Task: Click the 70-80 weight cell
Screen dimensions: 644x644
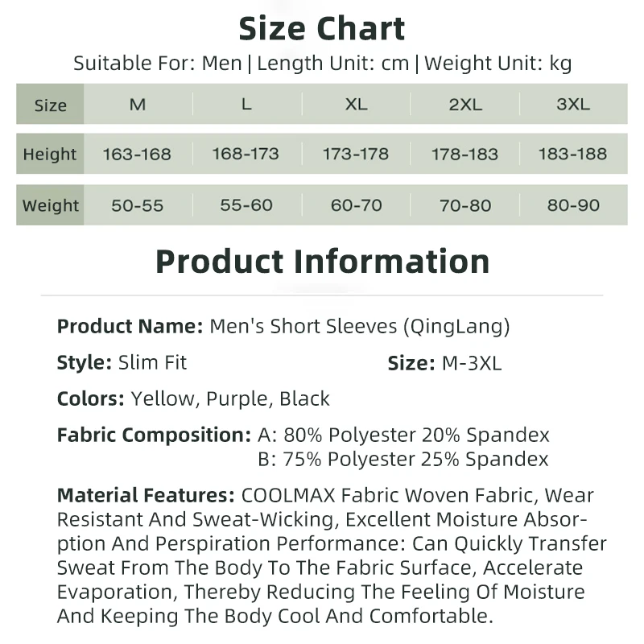Action: (x=465, y=205)
